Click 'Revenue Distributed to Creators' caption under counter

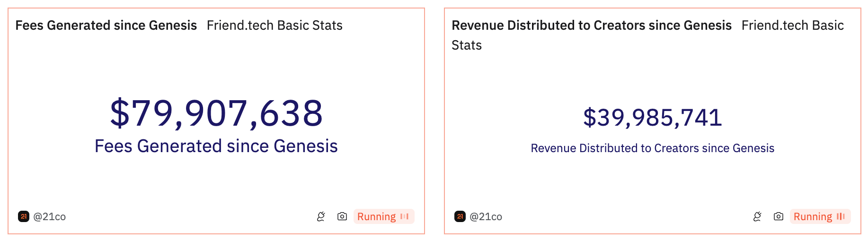tap(653, 148)
